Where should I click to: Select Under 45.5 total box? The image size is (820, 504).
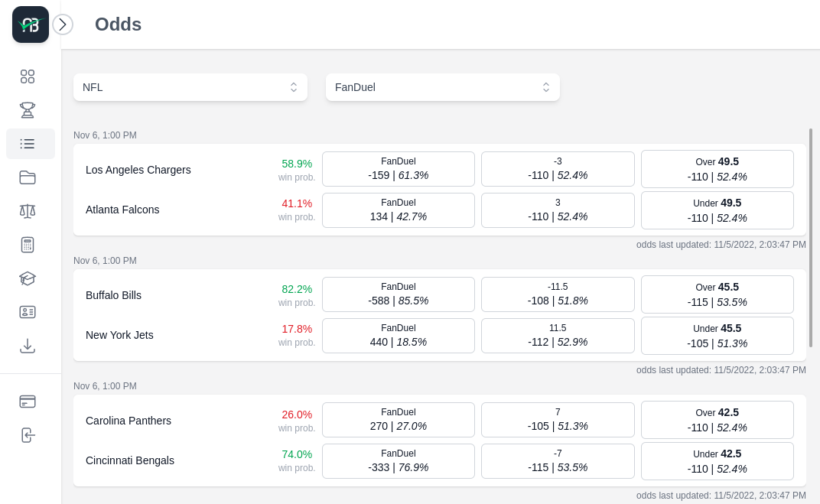point(717,336)
